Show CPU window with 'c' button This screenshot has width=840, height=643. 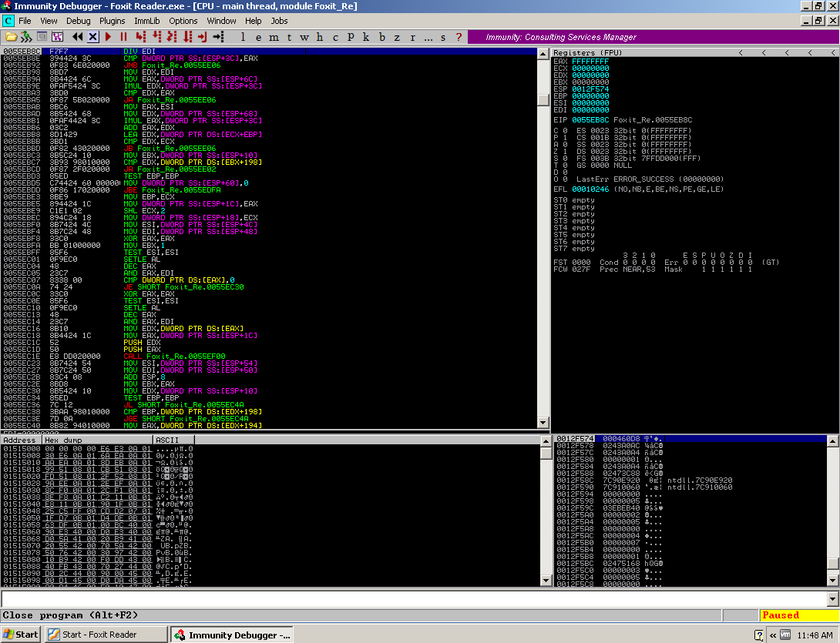[335, 37]
